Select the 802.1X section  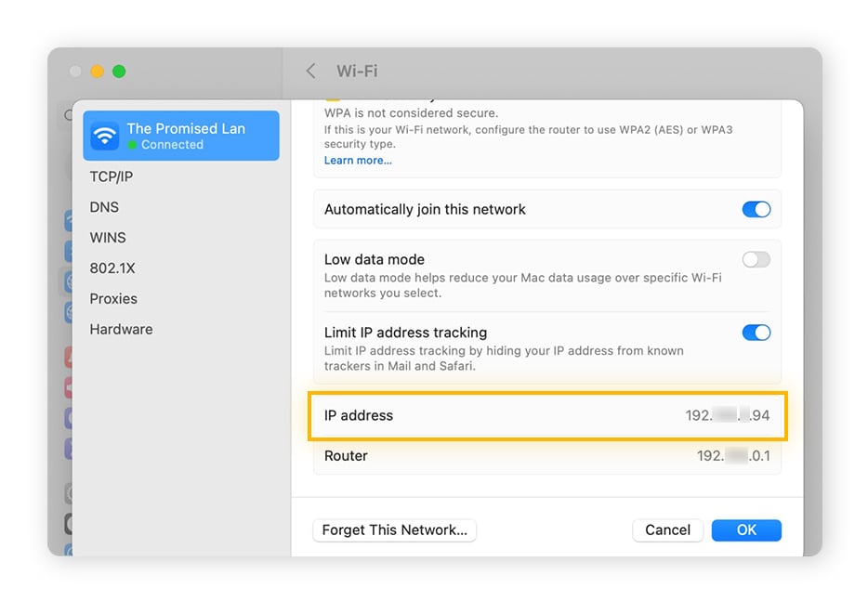pos(112,268)
